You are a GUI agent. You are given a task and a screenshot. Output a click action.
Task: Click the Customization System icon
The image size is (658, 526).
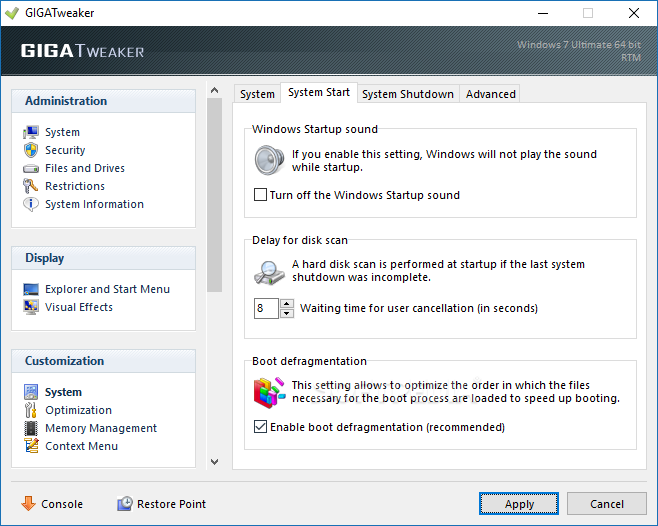[31, 392]
